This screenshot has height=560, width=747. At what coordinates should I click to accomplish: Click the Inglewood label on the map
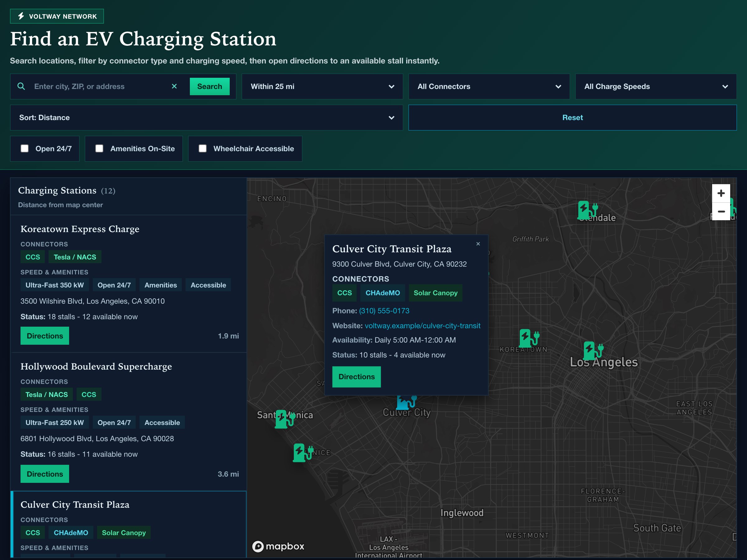(x=462, y=513)
